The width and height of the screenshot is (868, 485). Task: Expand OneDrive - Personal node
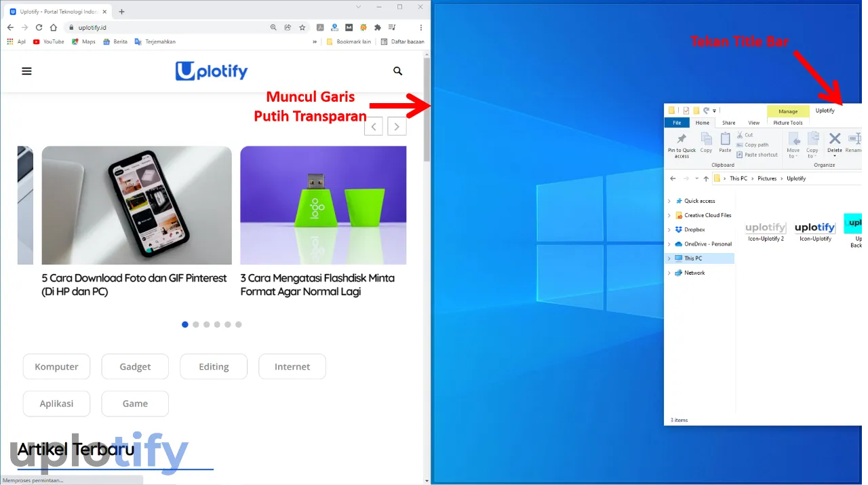pyautogui.click(x=669, y=244)
